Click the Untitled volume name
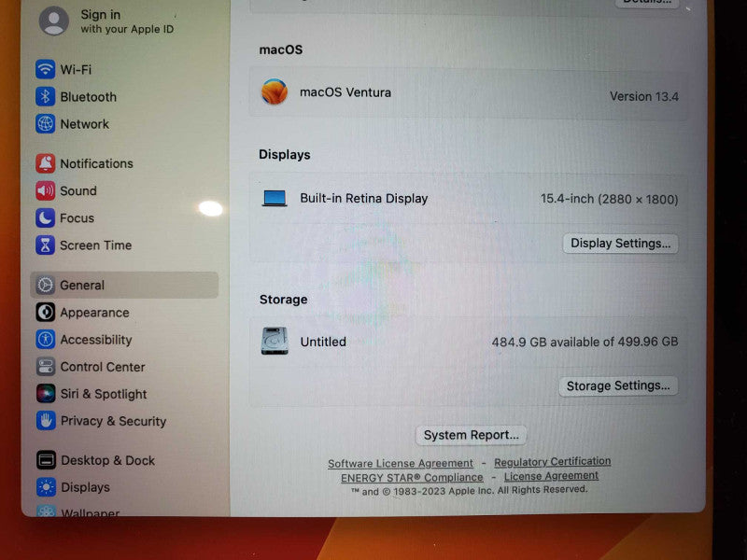The width and height of the screenshot is (747, 560). point(323,342)
